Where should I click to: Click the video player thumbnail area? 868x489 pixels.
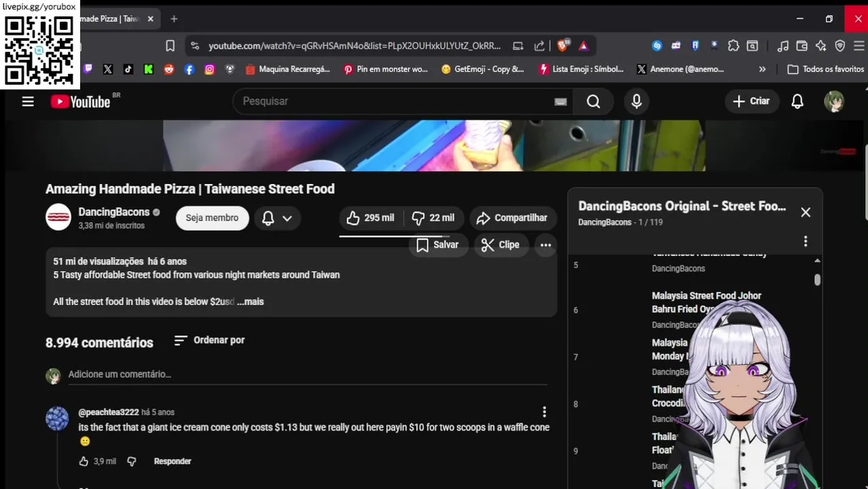tap(433, 145)
